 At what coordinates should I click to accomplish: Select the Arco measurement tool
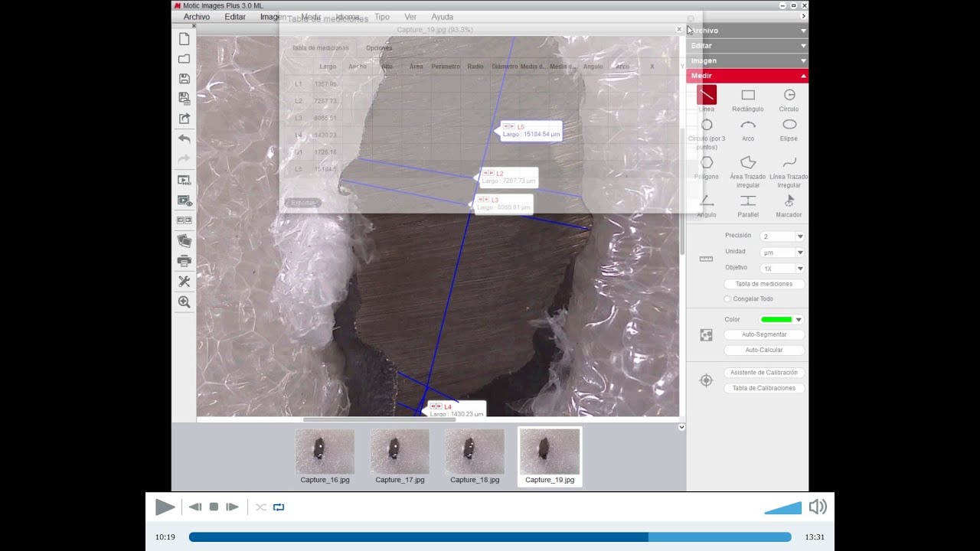(748, 125)
